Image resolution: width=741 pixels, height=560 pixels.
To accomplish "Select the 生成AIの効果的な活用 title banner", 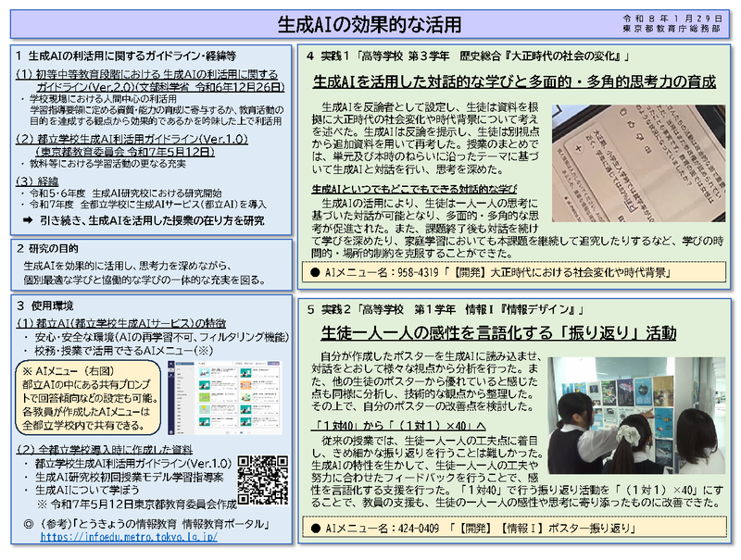I will click(370, 18).
